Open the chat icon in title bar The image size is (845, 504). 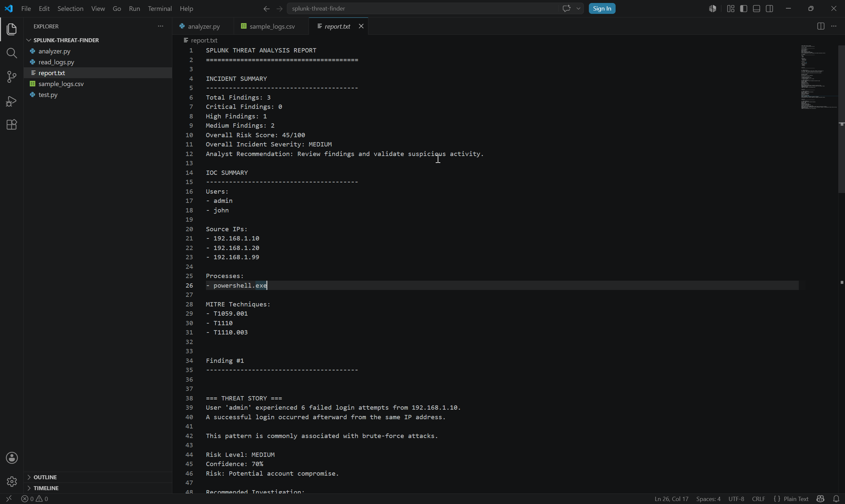pyautogui.click(x=566, y=9)
